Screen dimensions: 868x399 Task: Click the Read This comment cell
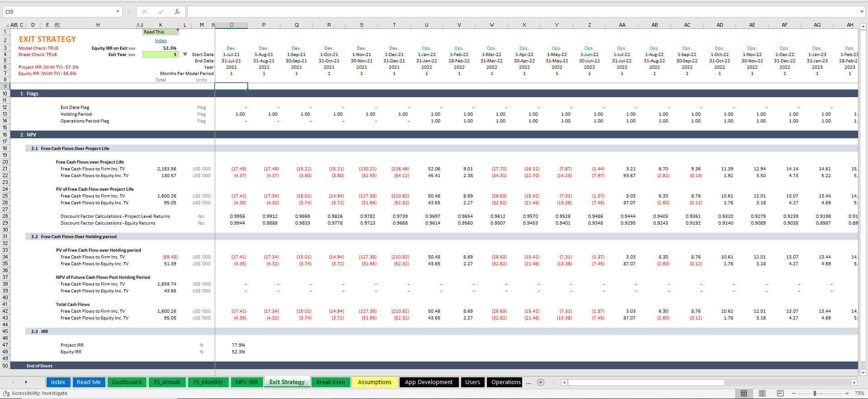(x=161, y=32)
